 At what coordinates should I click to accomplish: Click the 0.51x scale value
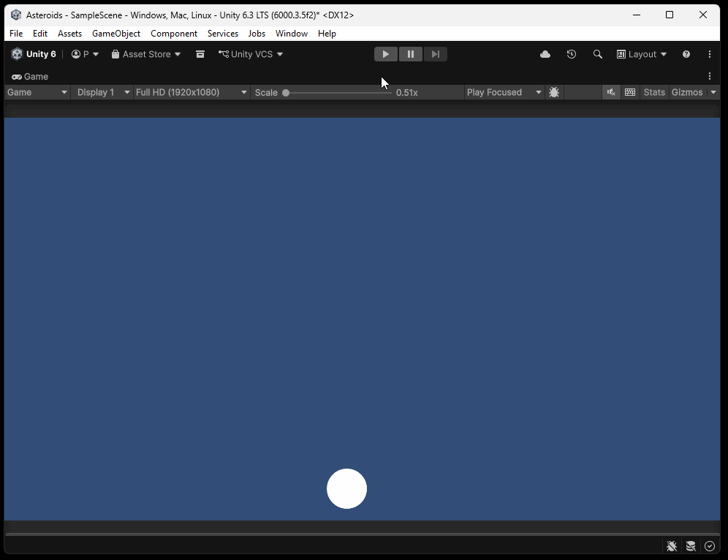[x=407, y=93]
